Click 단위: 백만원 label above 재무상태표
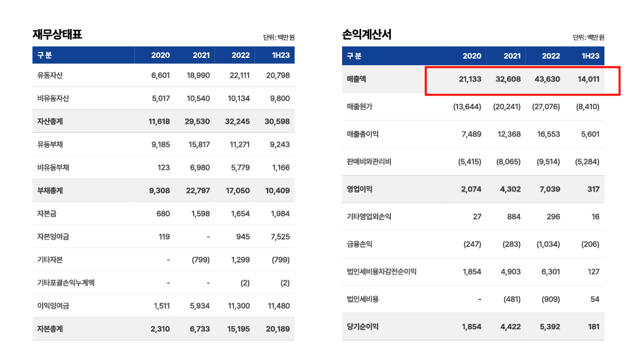The height and width of the screenshot is (364, 640). click(x=279, y=38)
